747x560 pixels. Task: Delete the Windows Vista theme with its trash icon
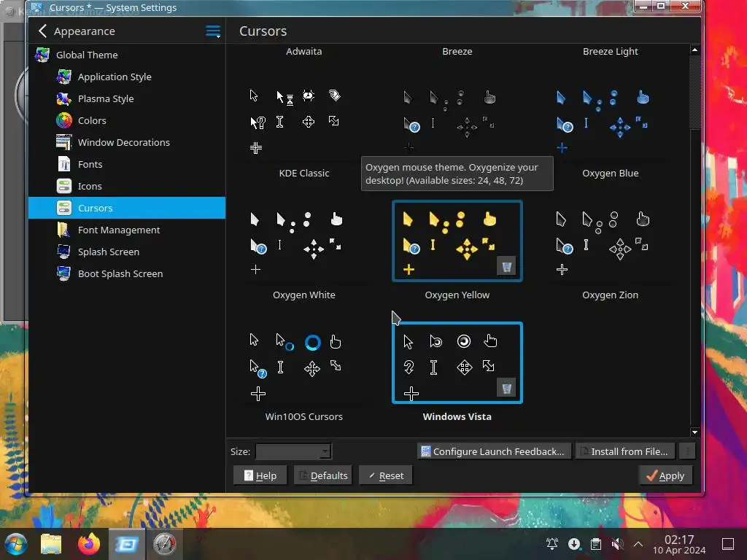(x=506, y=388)
